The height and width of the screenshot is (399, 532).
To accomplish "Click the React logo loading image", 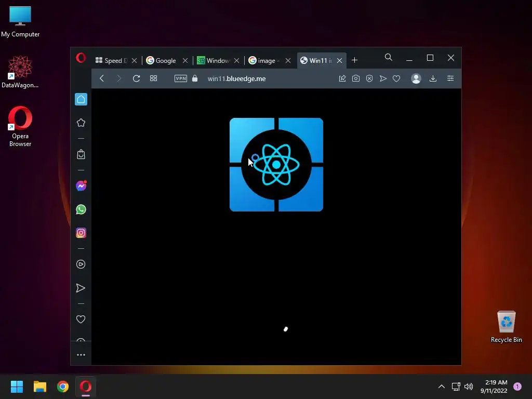I will [276, 165].
